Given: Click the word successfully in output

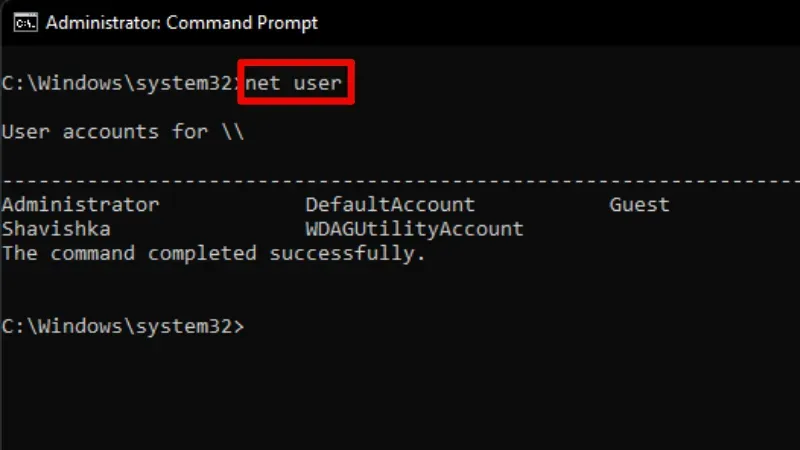Looking at the screenshot, I should pyautogui.click(x=347, y=254).
